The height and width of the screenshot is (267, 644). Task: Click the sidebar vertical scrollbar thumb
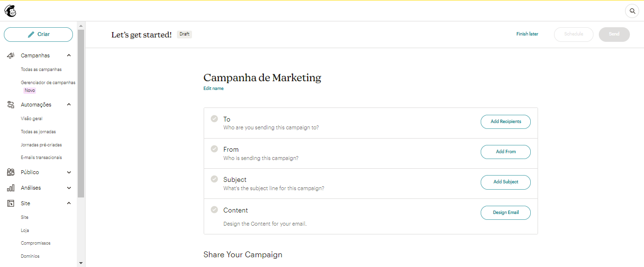coord(81,112)
